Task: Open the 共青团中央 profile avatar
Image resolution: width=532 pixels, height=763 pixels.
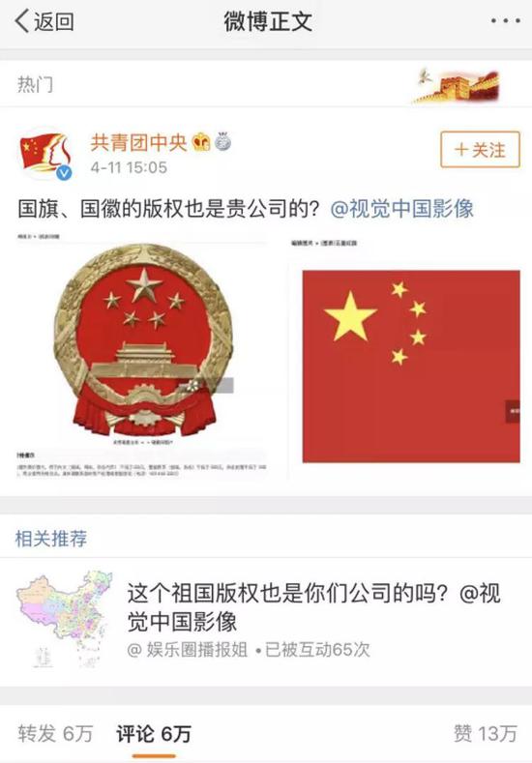Action: pos(46,154)
